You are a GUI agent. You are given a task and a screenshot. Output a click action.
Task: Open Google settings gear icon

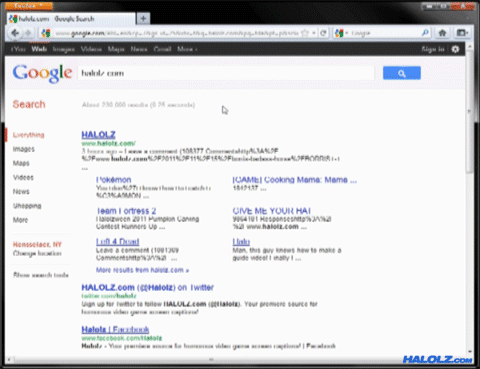(455, 49)
